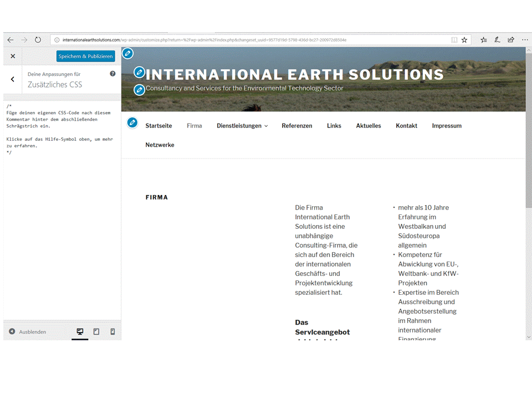This screenshot has height=399, width=532.
Task: Click Ausblenden to hide controls
Action: click(x=28, y=331)
